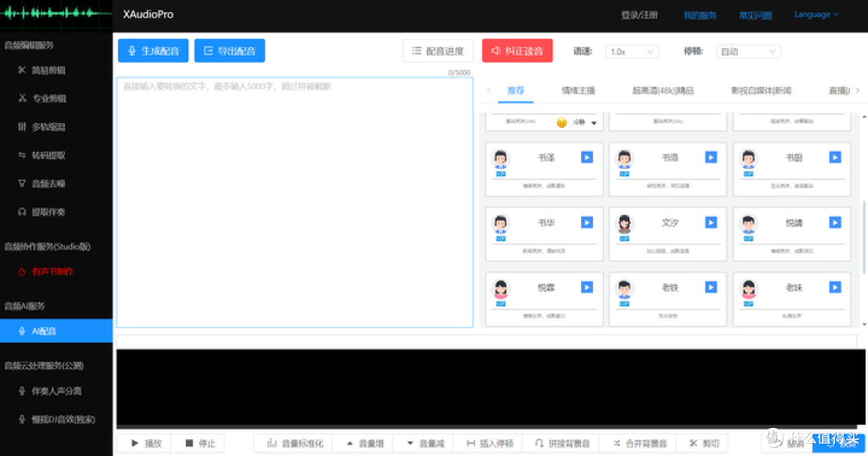This screenshot has height=456, width=868.
Task: Click the 剪切 cut tool
Action: pos(703,443)
